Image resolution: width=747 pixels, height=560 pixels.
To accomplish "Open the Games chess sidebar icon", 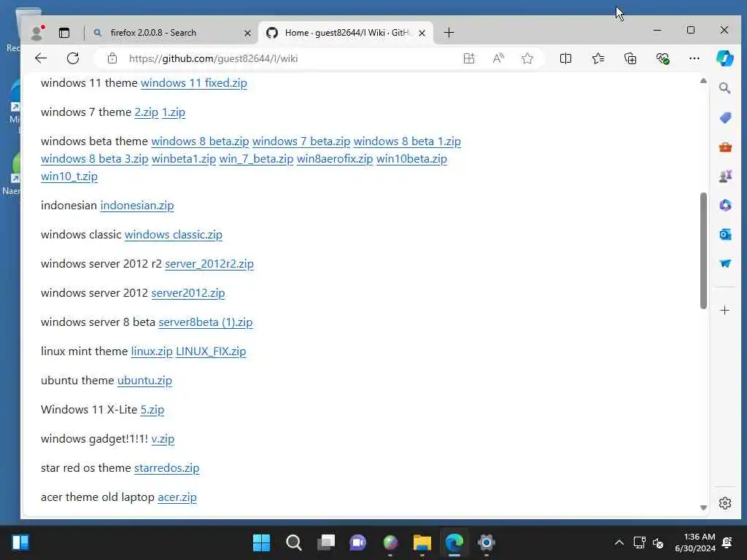I will coord(725,176).
